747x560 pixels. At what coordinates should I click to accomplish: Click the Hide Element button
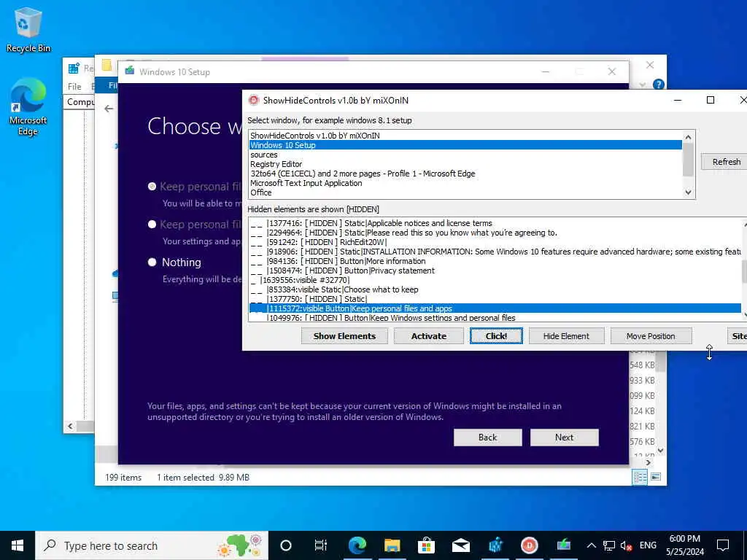[x=566, y=335]
